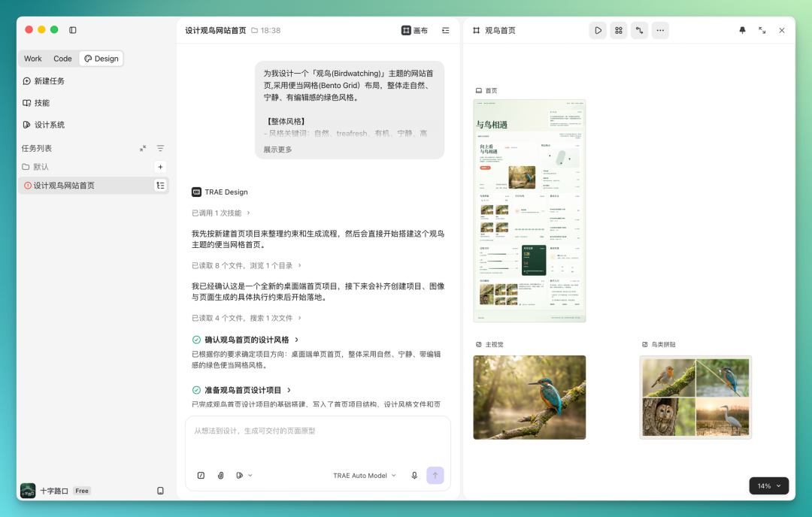Click the TRAE Design agent icon
The height and width of the screenshot is (517, 812).
[x=197, y=192]
